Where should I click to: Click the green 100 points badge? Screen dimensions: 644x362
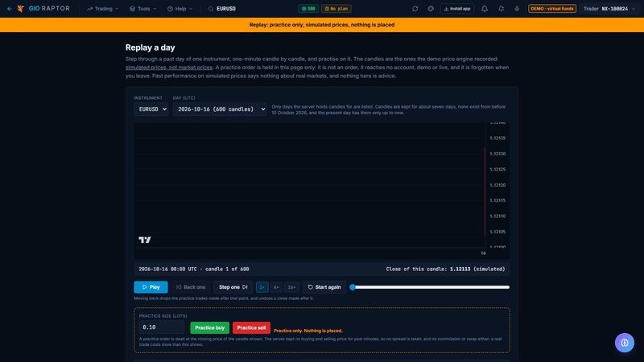(308, 9)
